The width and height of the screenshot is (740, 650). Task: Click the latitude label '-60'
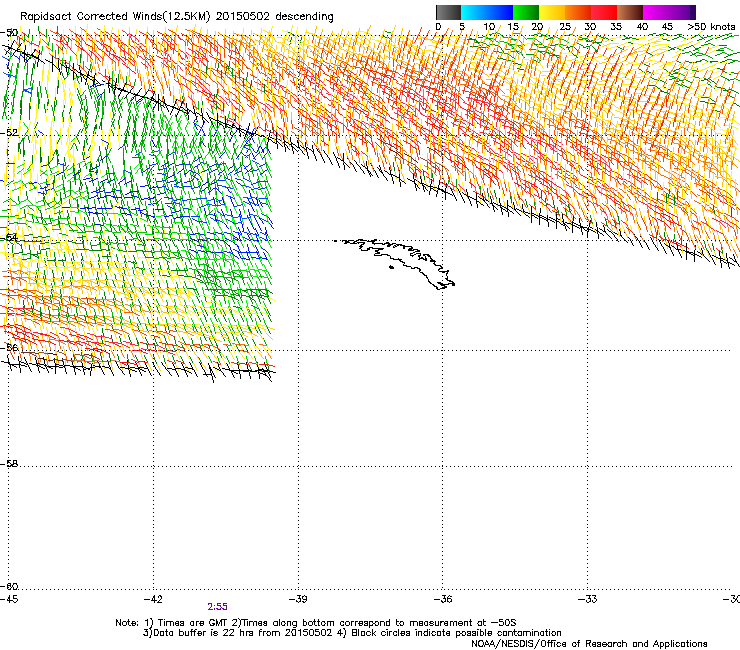pyautogui.click(x=9, y=587)
